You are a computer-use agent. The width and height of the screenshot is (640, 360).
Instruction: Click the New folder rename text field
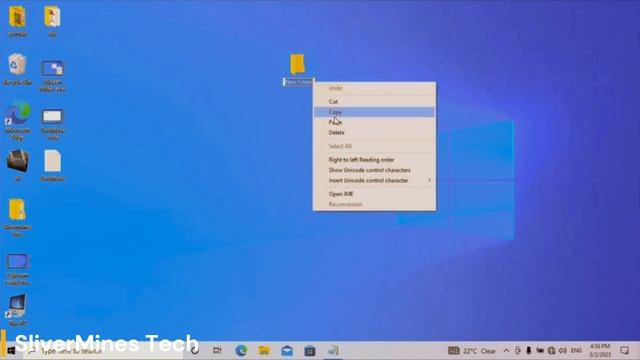tap(298, 82)
